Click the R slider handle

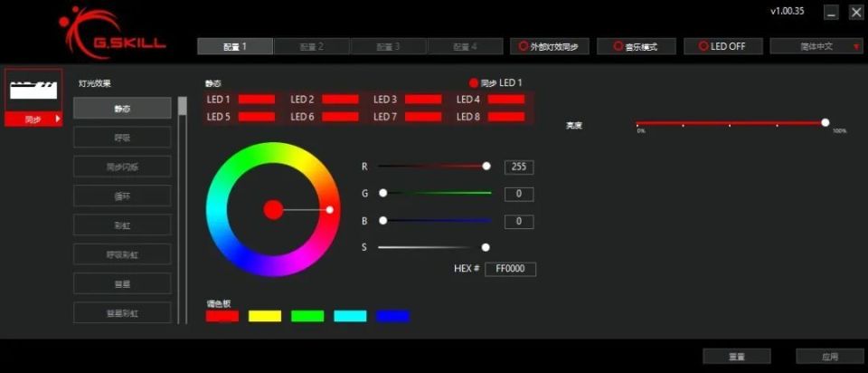pyautogui.click(x=486, y=166)
